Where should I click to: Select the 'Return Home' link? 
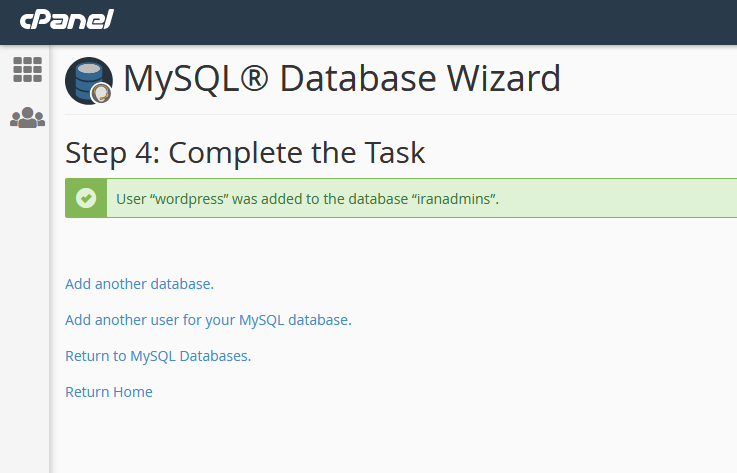(109, 392)
